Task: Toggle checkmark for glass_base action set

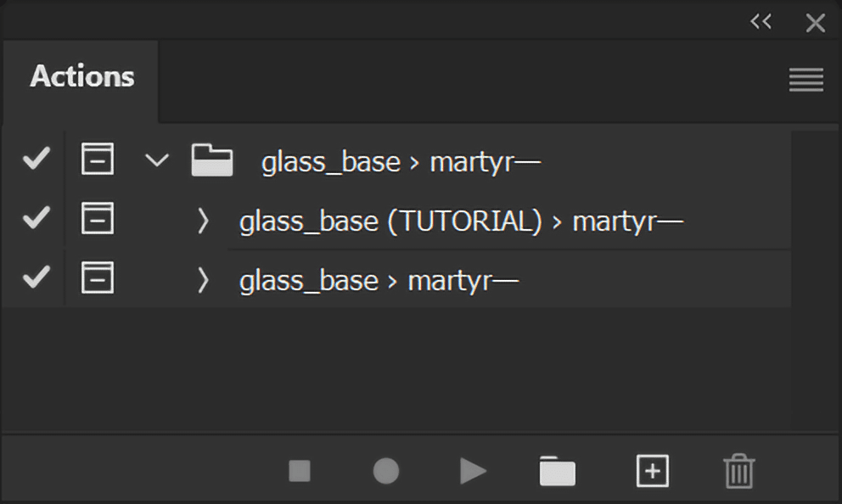Action: pyautogui.click(x=36, y=160)
